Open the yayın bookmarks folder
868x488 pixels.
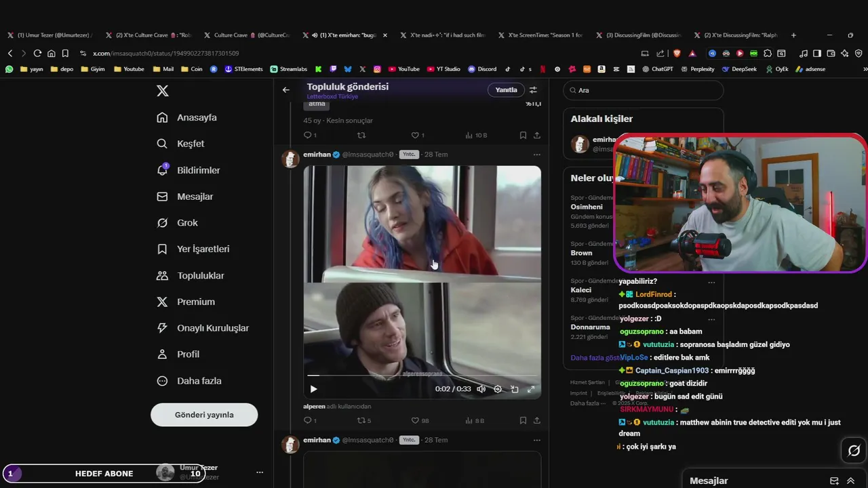(x=31, y=69)
